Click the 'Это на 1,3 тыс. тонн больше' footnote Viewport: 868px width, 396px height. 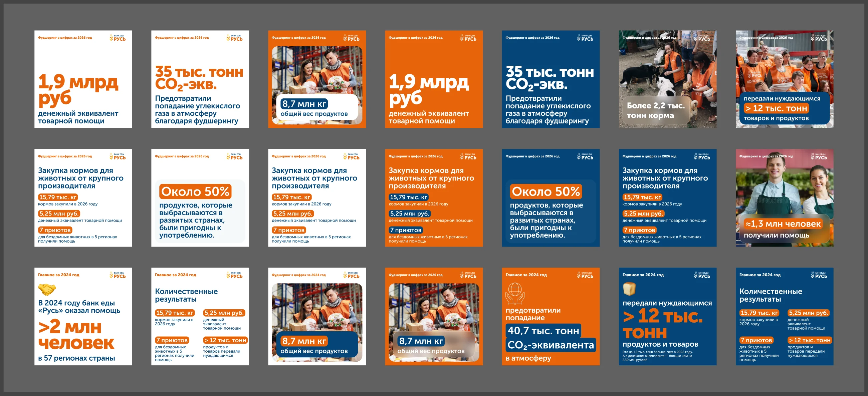tap(657, 356)
